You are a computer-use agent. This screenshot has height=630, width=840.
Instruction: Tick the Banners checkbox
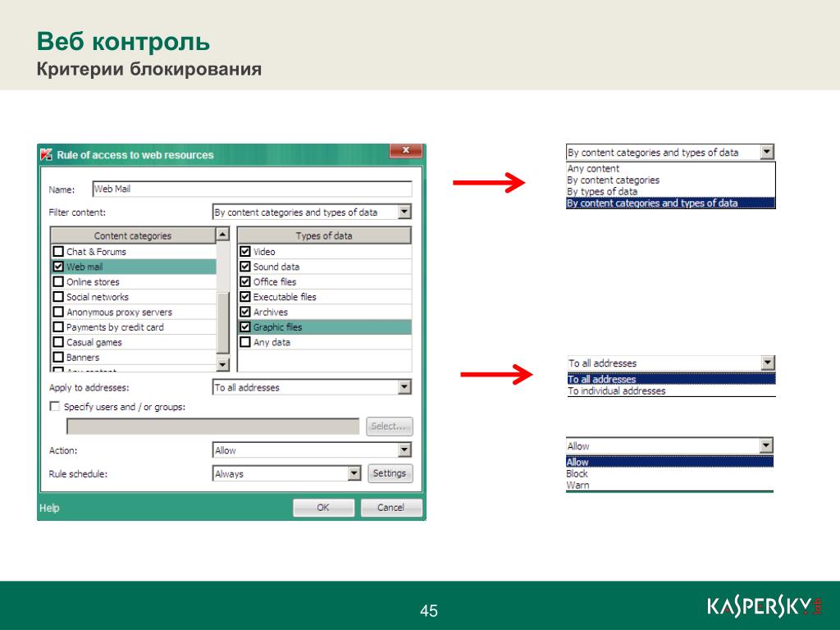58,357
